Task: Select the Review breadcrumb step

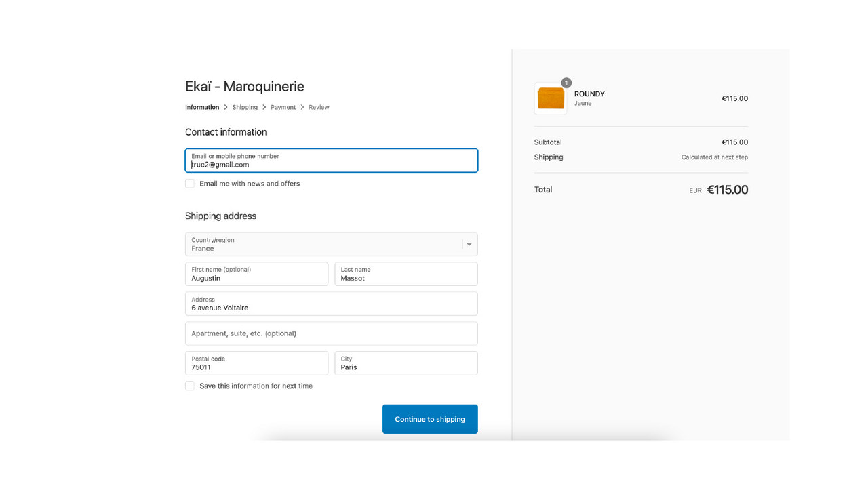Action: [319, 107]
